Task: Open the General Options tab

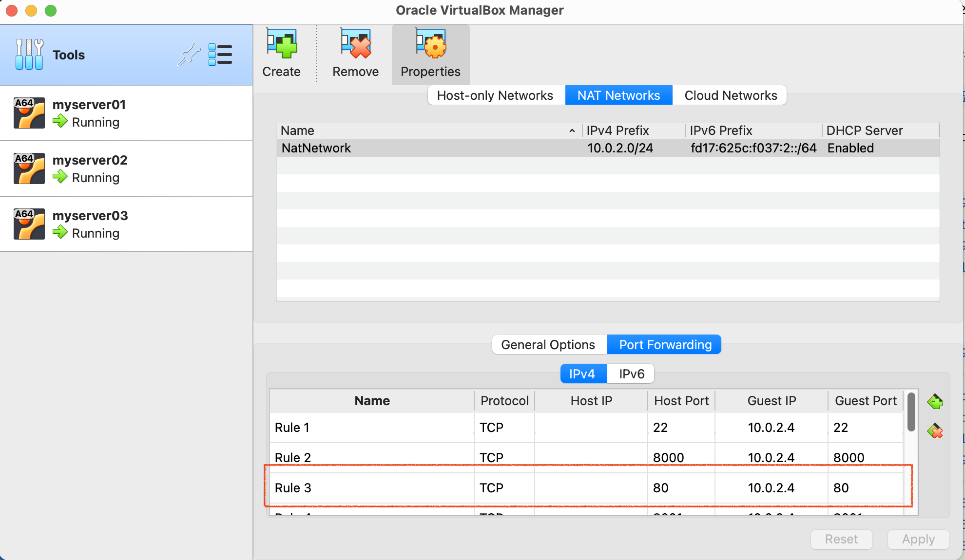Action: pyautogui.click(x=548, y=345)
